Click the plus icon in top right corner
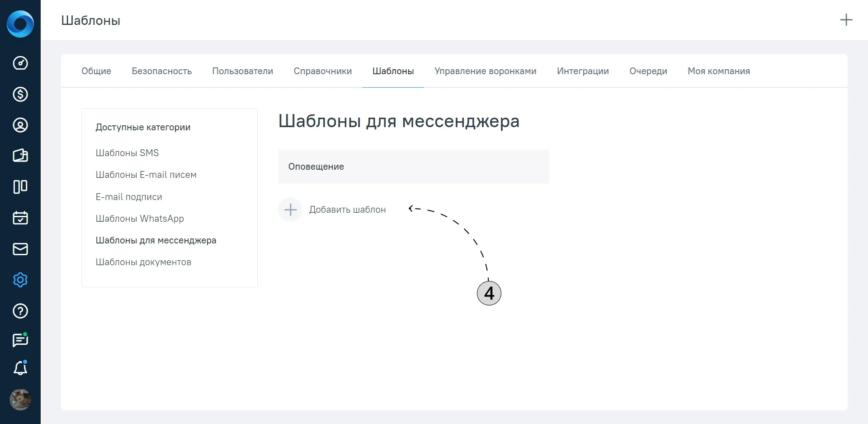 846,20
